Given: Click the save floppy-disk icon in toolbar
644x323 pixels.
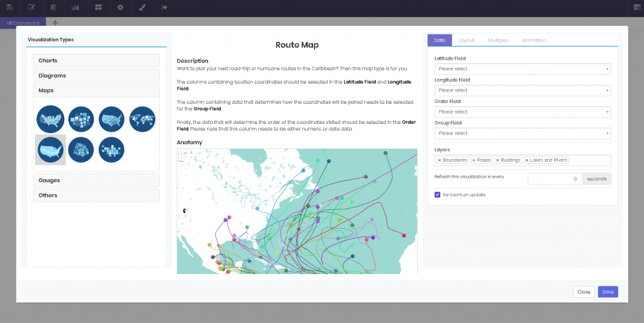Looking at the screenshot, I should [x=9, y=8].
